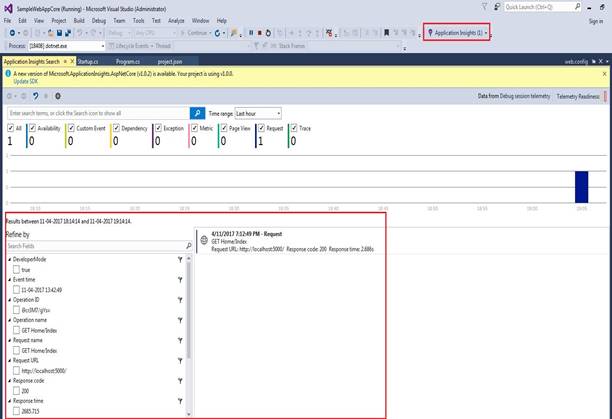The height and width of the screenshot is (419, 612).
Task: Click the filter icon beside Response code
Action: click(x=179, y=383)
